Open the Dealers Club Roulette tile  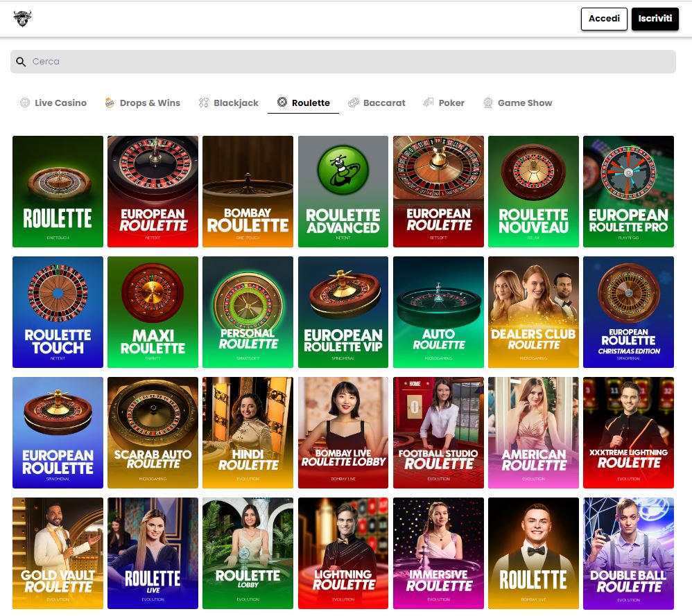coord(533,313)
